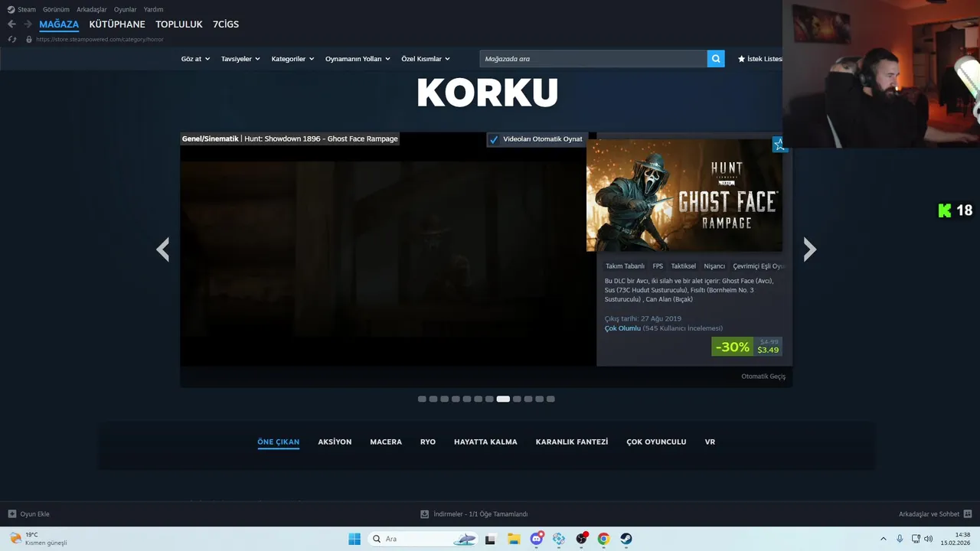This screenshot has height=551, width=980.
Task: Switch to MAĞAZA section
Action: pyautogui.click(x=59, y=24)
